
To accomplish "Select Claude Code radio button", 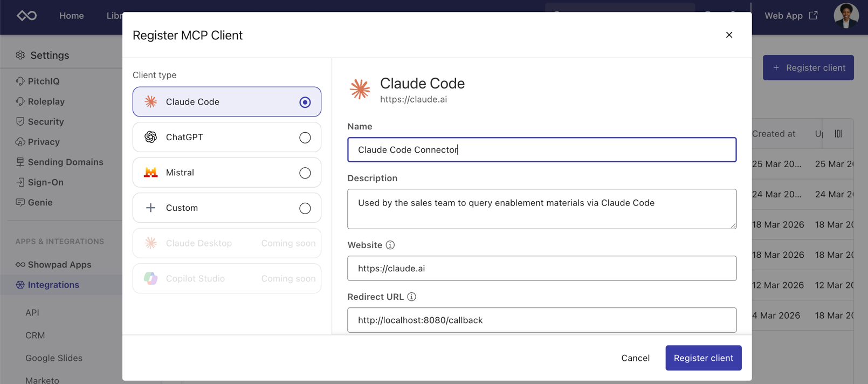I will [x=305, y=102].
